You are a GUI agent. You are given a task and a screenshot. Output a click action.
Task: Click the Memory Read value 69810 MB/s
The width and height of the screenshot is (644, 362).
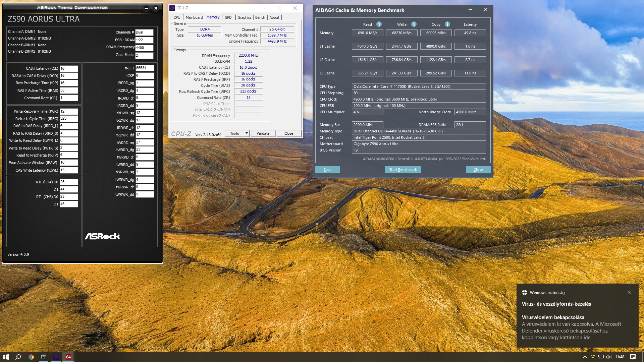[367, 33]
